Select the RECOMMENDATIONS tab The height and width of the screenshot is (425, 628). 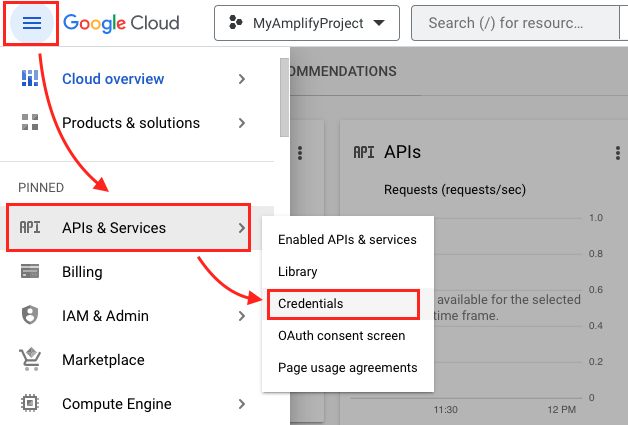(x=344, y=71)
